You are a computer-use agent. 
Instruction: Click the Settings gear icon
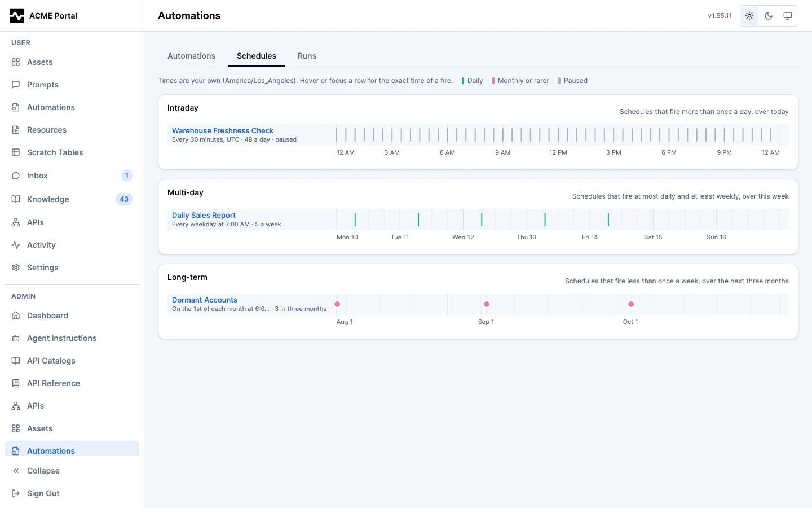(16, 268)
